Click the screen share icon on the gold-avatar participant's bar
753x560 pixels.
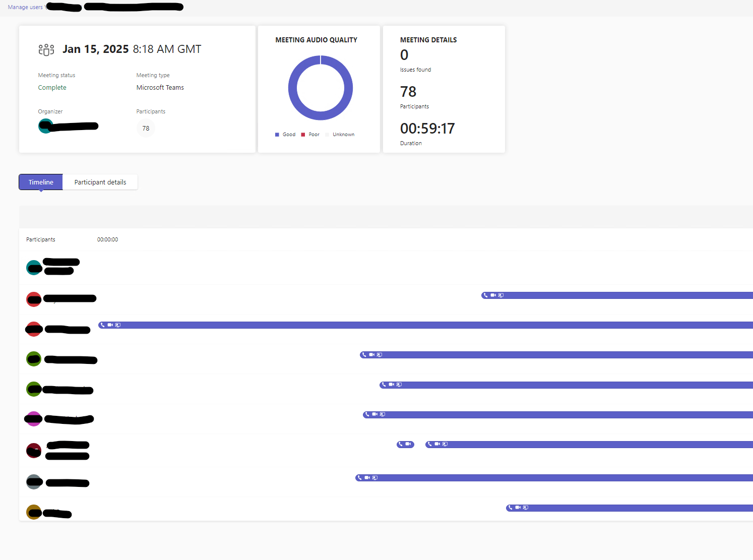pos(526,508)
